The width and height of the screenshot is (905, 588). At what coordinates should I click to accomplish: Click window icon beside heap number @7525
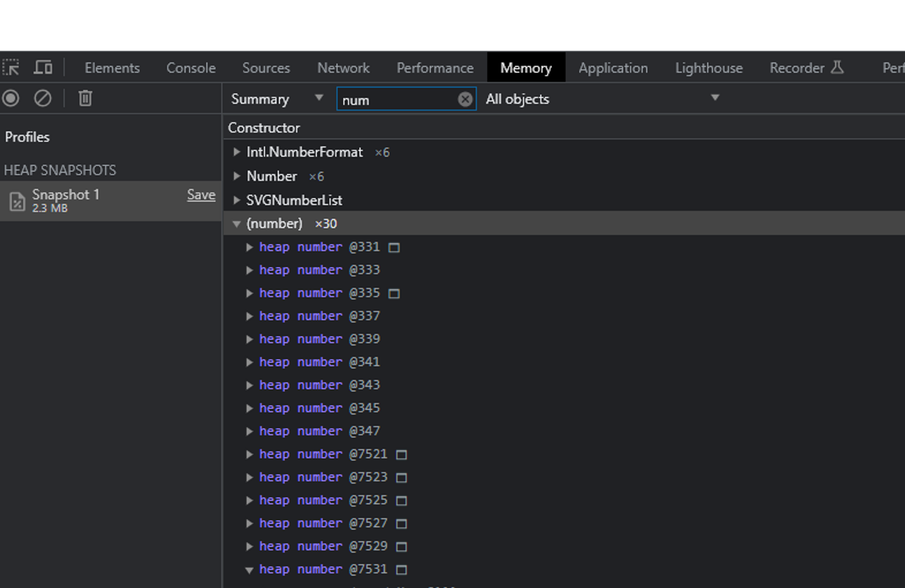point(401,501)
